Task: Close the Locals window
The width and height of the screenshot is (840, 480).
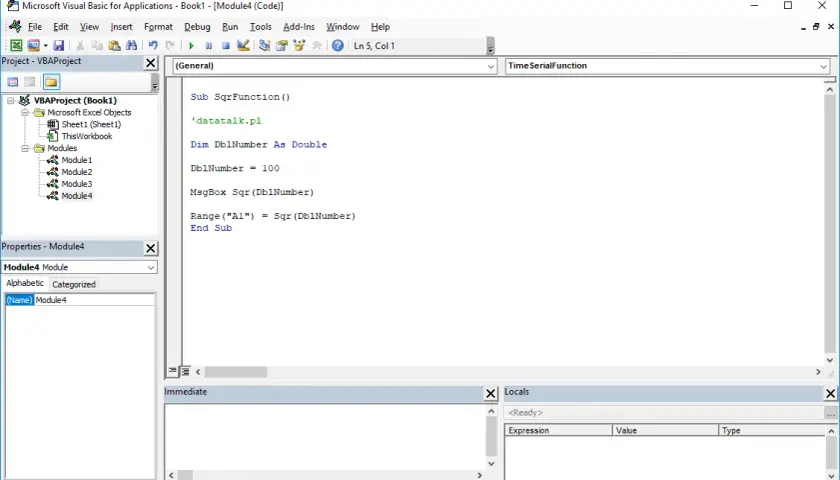Action: [x=830, y=394]
